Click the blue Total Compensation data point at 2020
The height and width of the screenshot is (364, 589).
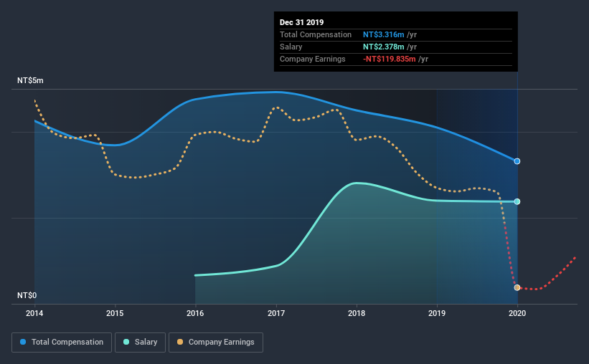tap(517, 161)
